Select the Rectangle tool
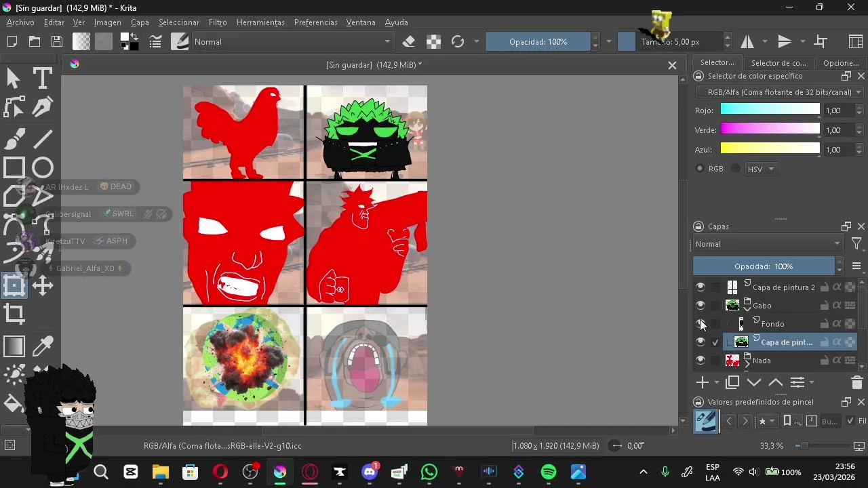 click(14, 168)
